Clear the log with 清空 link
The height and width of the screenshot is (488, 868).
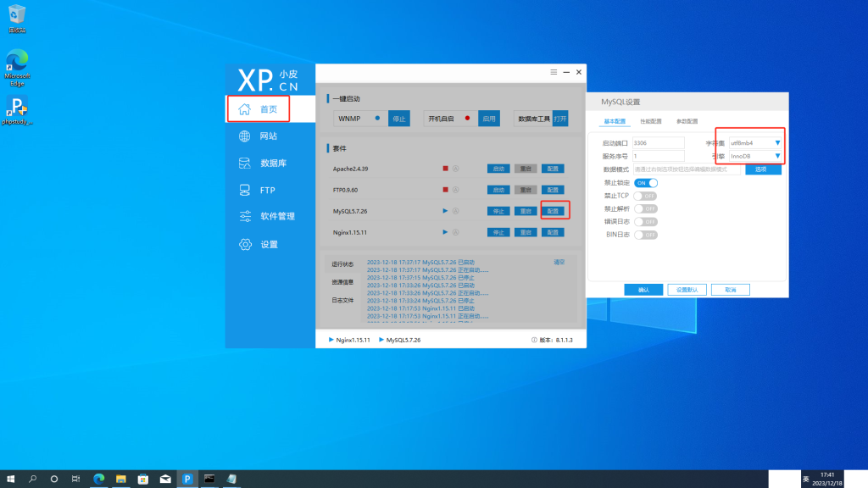[x=559, y=263]
